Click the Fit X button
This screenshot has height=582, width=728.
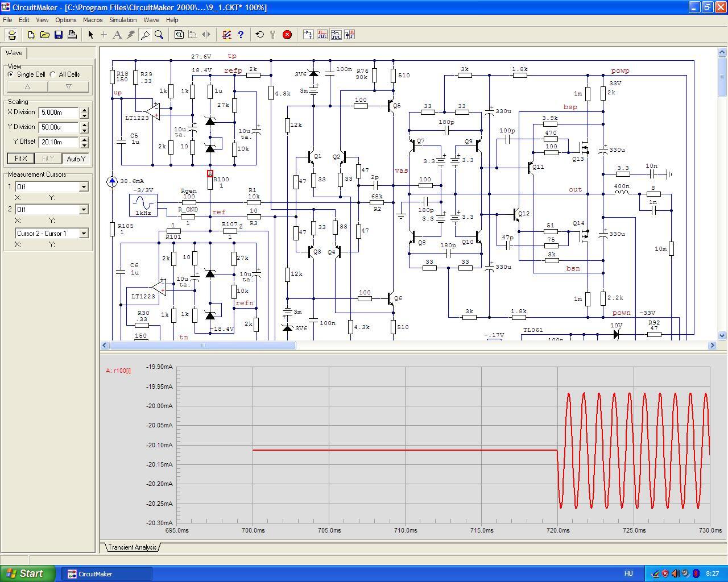point(20,159)
